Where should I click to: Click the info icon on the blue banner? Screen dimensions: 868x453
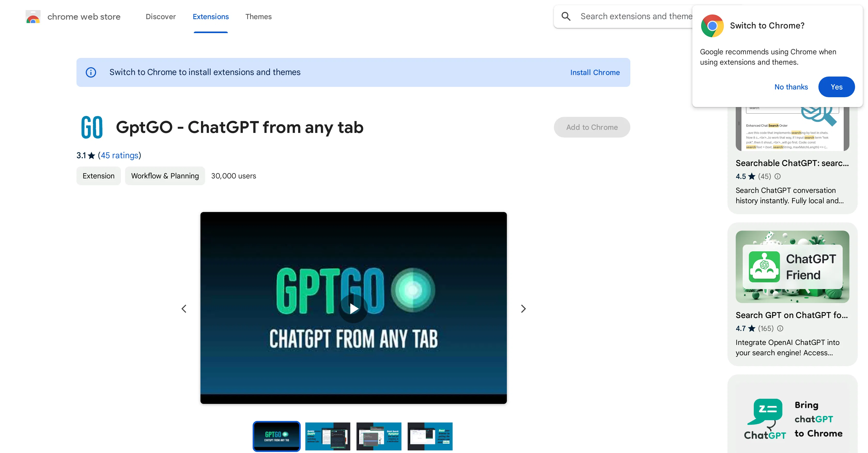tap(91, 72)
